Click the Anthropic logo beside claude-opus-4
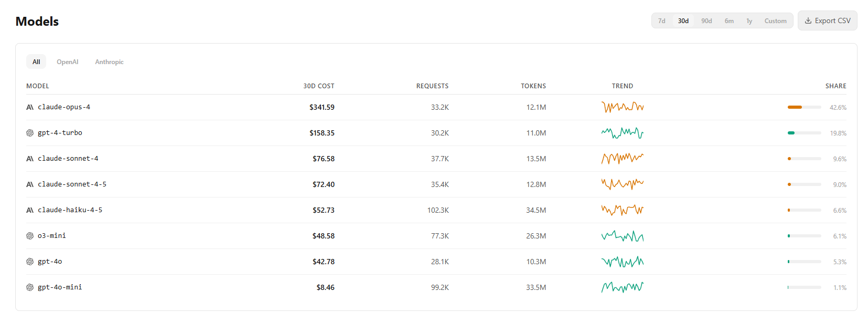This screenshot has width=868, height=322. 30,107
